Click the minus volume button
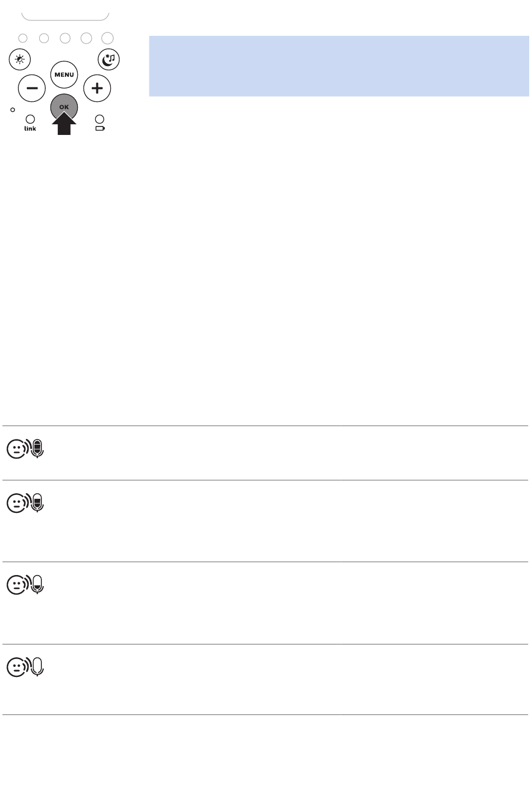The width and height of the screenshot is (532, 785). click(32, 88)
